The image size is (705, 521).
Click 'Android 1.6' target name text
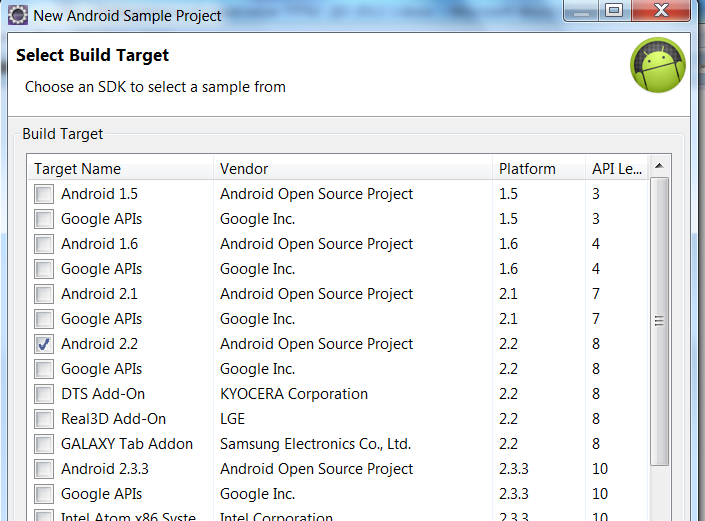click(99, 244)
